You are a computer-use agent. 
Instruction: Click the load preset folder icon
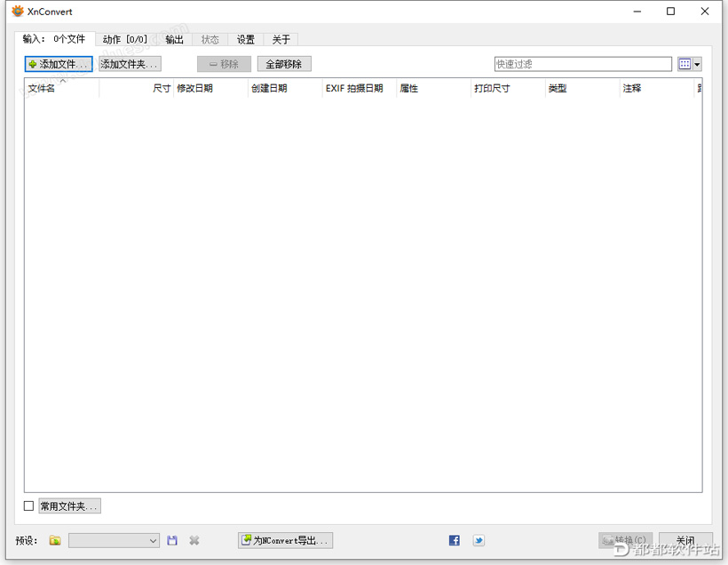55,540
